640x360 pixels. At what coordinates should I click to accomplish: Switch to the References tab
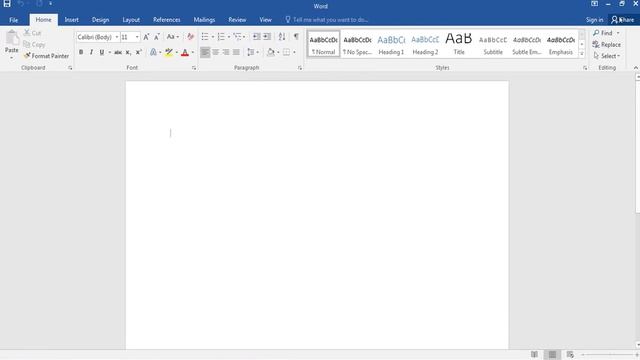point(167,20)
